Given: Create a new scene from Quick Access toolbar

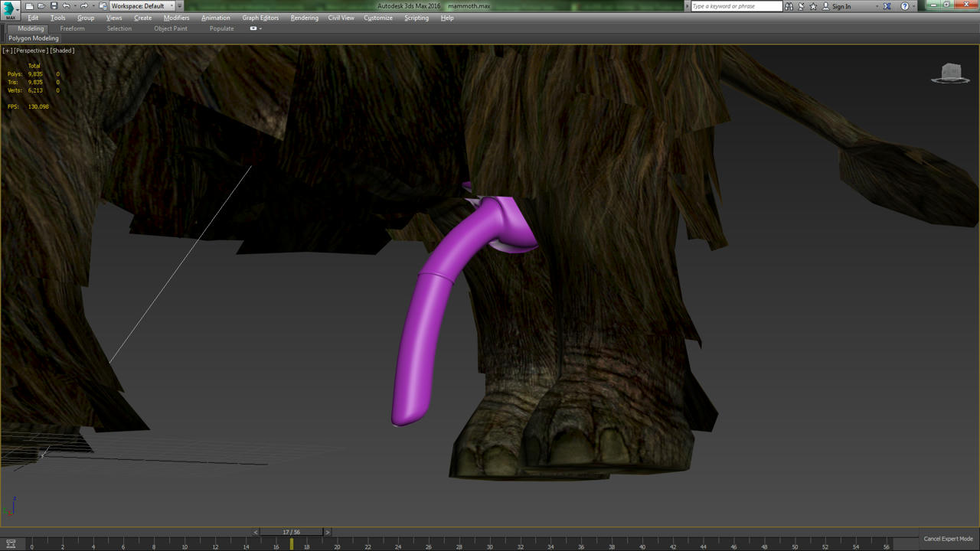Looking at the screenshot, I should pyautogui.click(x=29, y=6).
